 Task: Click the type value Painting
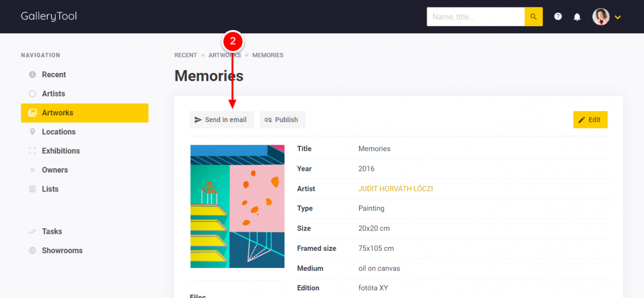pyautogui.click(x=371, y=208)
